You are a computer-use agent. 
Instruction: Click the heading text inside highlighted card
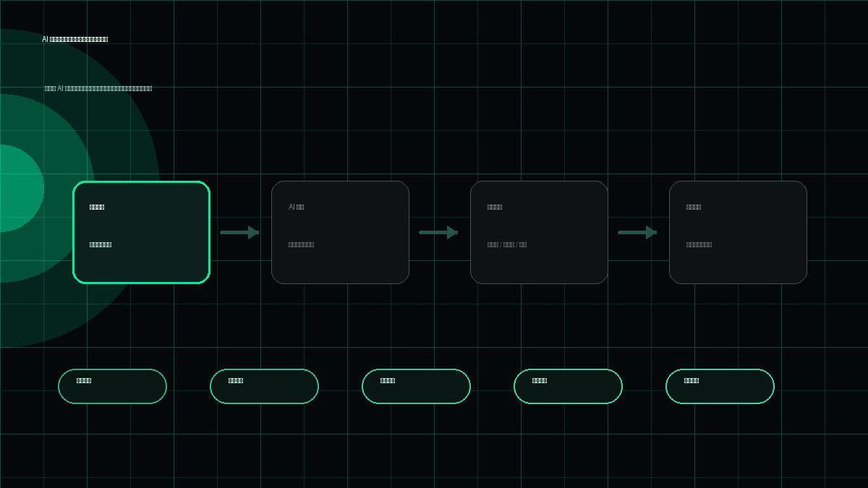97,207
